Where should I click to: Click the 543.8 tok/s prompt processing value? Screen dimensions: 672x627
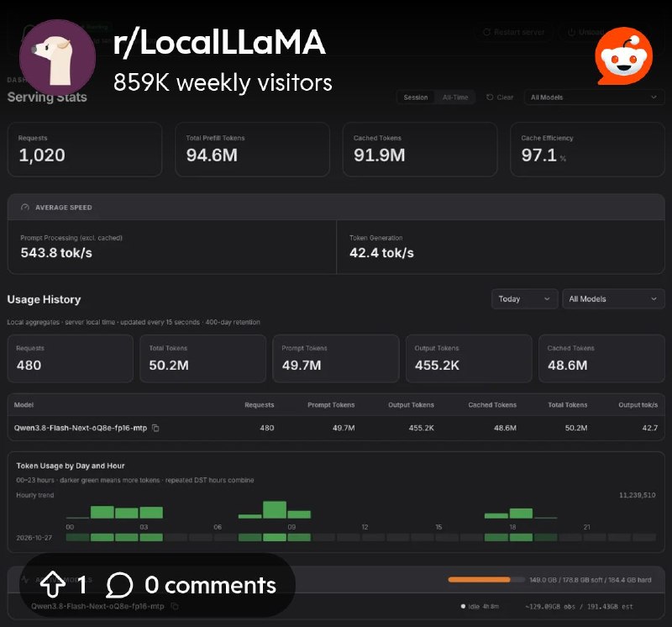56,253
